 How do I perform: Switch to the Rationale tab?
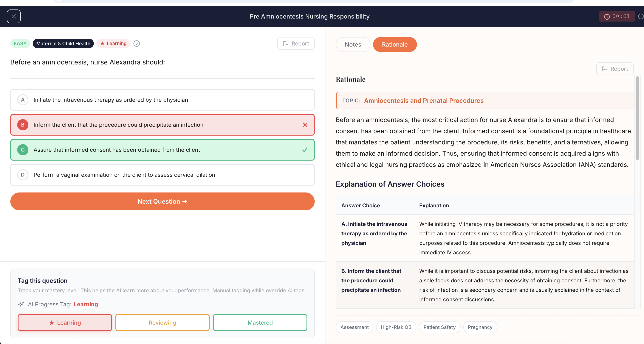tap(395, 44)
